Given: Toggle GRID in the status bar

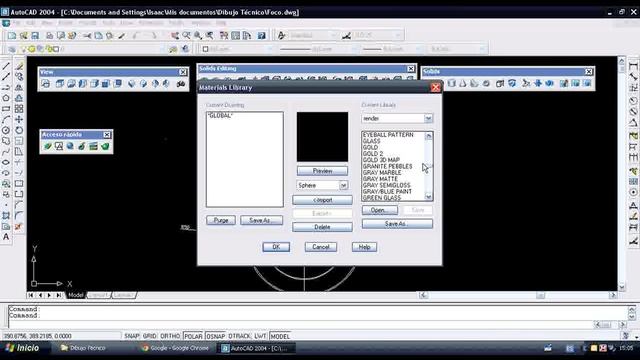Looking at the screenshot, I should (x=149, y=336).
